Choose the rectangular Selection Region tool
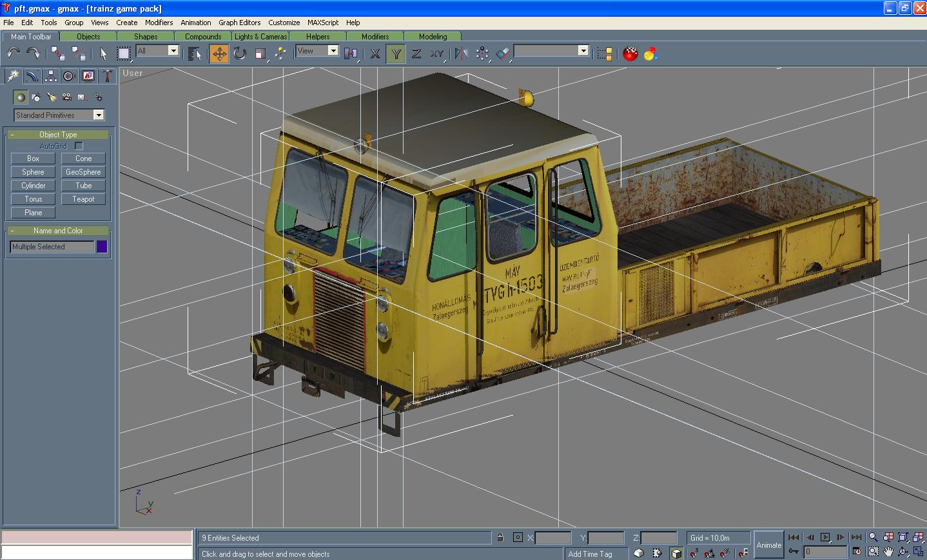Image resolution: width=927 pixels, height=560 pixels. (124, 53)
